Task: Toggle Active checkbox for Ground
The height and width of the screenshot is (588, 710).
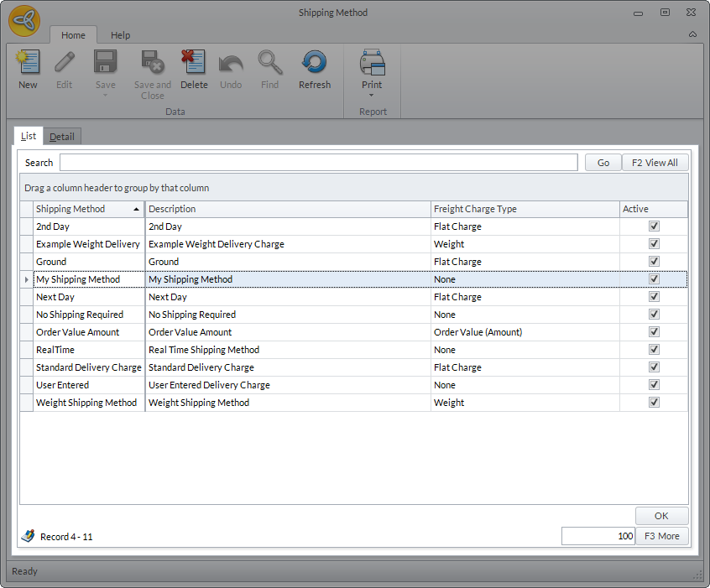Action: (654, 262)
